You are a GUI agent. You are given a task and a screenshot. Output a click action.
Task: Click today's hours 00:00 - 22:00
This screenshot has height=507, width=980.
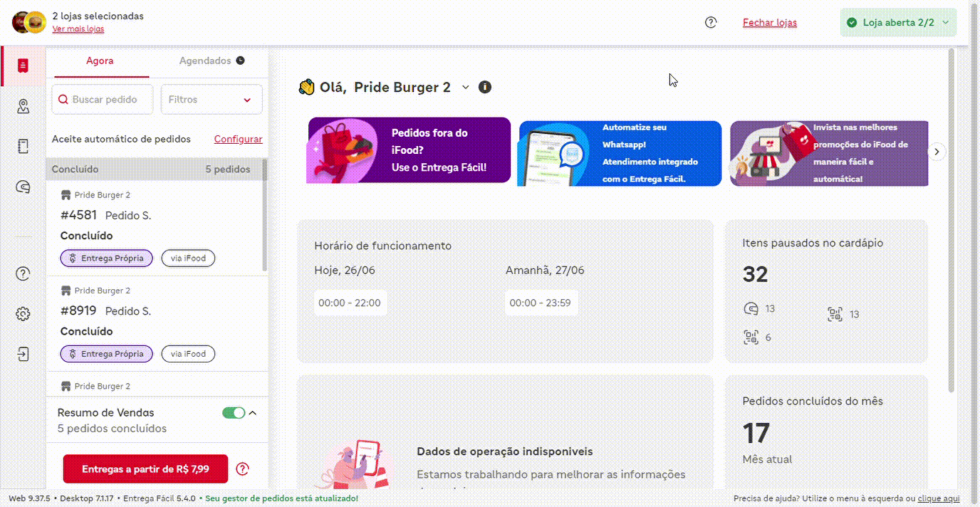(350, 303)
